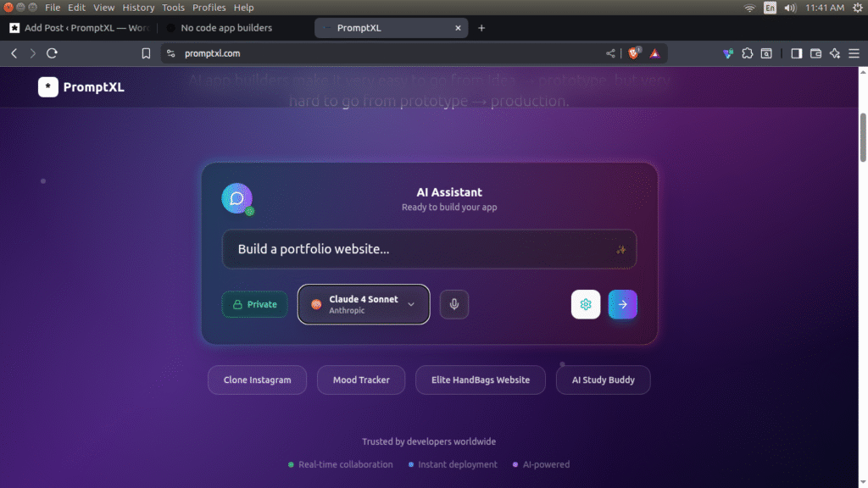The width and height of the screenshot is (868, 488).
Task: Open prompt settings via the teal gear icon
Action: [586, 304]
